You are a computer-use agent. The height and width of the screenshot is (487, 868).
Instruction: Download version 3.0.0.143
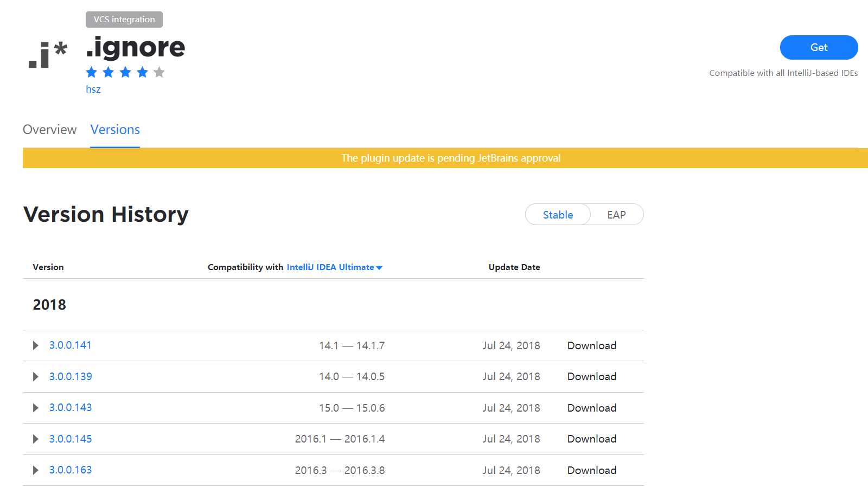[x=592, y=408]
